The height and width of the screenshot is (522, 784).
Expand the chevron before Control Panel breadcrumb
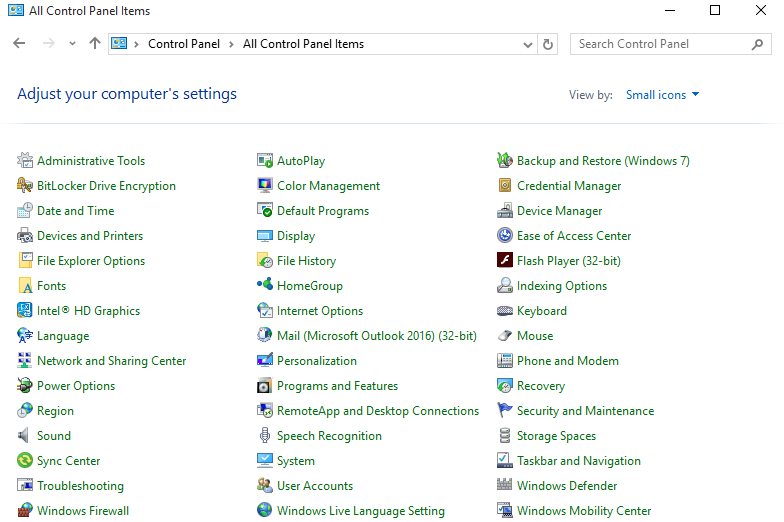pos(136,44)
